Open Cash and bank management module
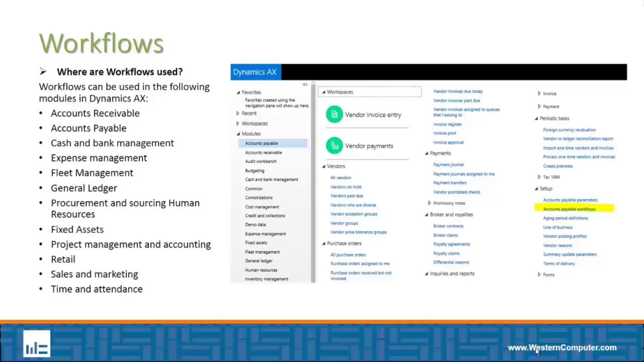The height and width of the screenshot is (362, 644). point(271,179)
